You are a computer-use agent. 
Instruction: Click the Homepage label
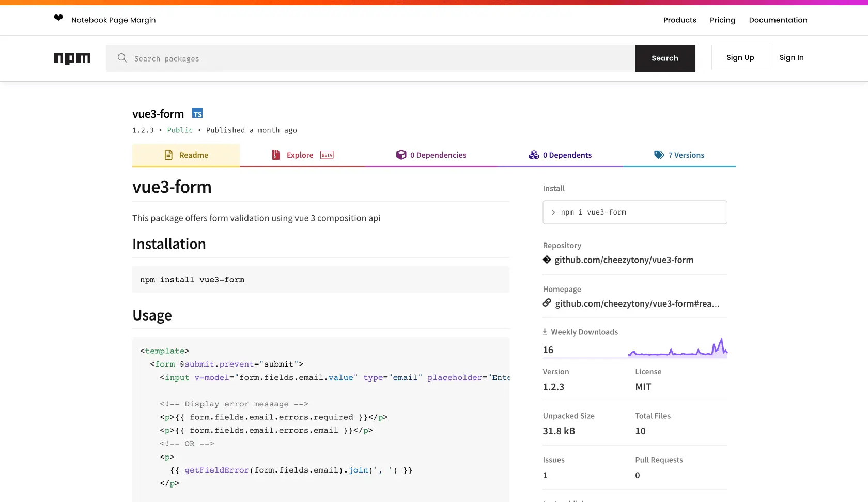(562, 289)
